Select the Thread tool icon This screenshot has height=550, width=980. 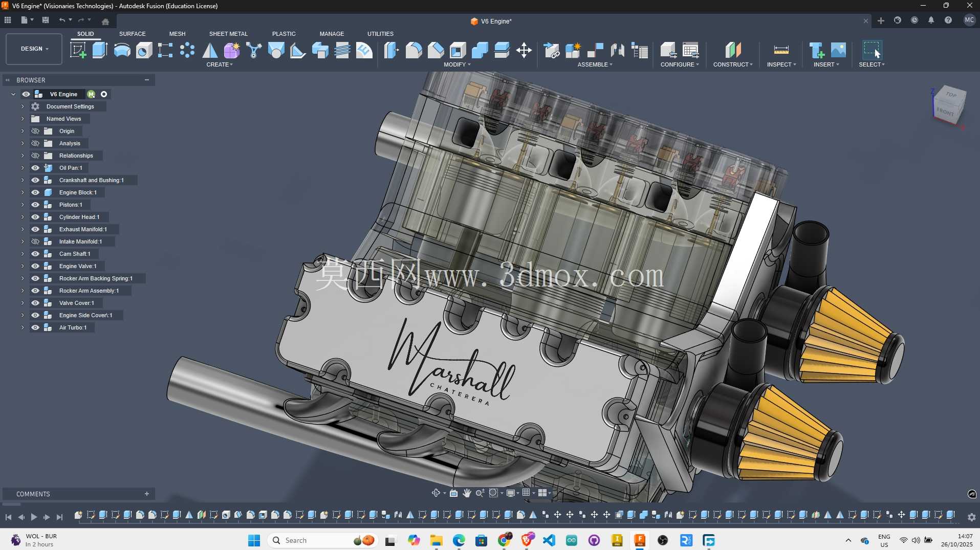342,50
